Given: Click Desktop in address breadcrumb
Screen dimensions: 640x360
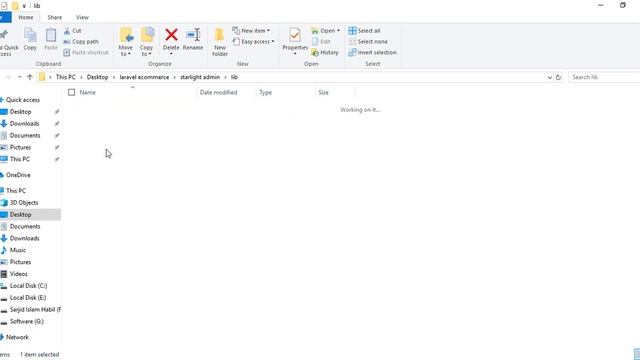Looking at the screenshot, I should pos(97,77).
